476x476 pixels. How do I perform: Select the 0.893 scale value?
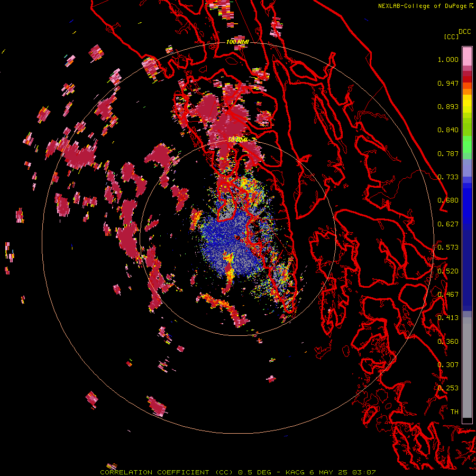[448, 106]
